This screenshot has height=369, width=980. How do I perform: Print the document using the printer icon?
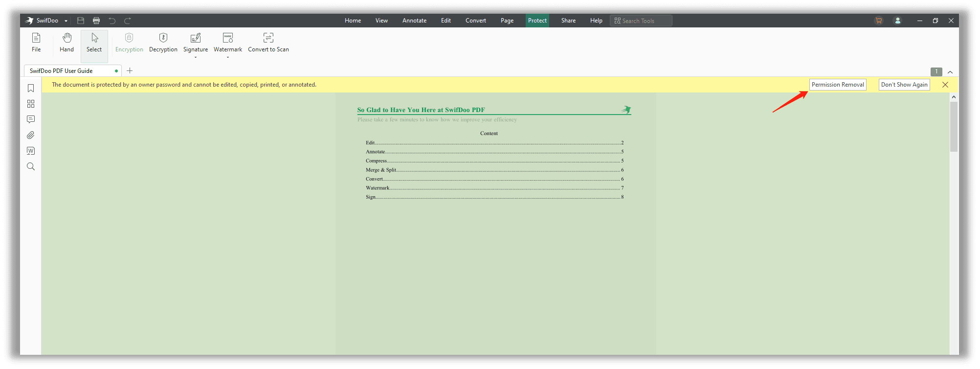(96, 21)
